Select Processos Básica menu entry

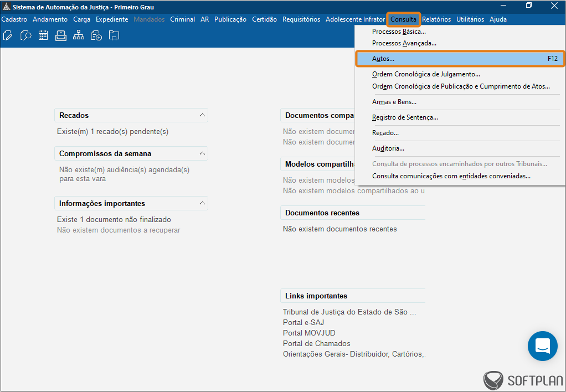click(x=460, y=32)
